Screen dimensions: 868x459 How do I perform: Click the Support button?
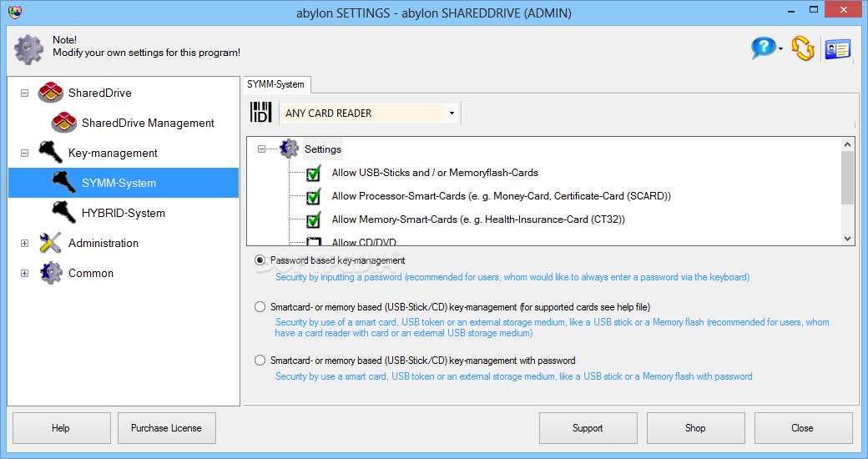pos(588,428)
